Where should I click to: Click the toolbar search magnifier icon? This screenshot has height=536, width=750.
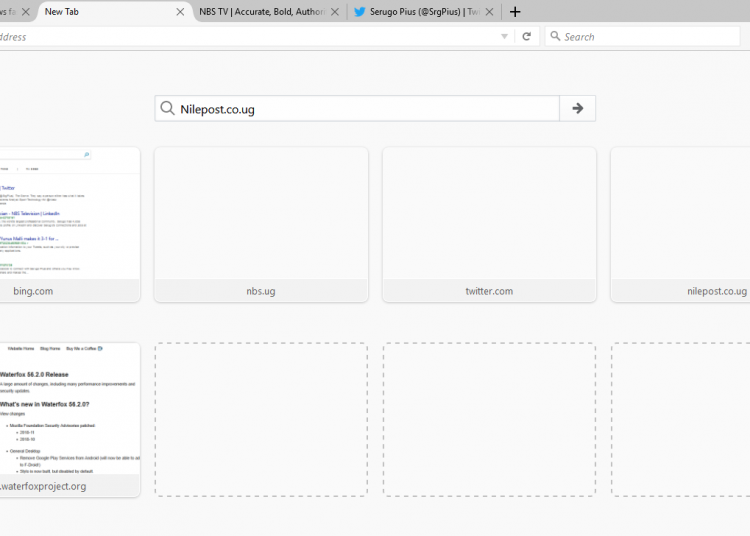coord(555,36)
